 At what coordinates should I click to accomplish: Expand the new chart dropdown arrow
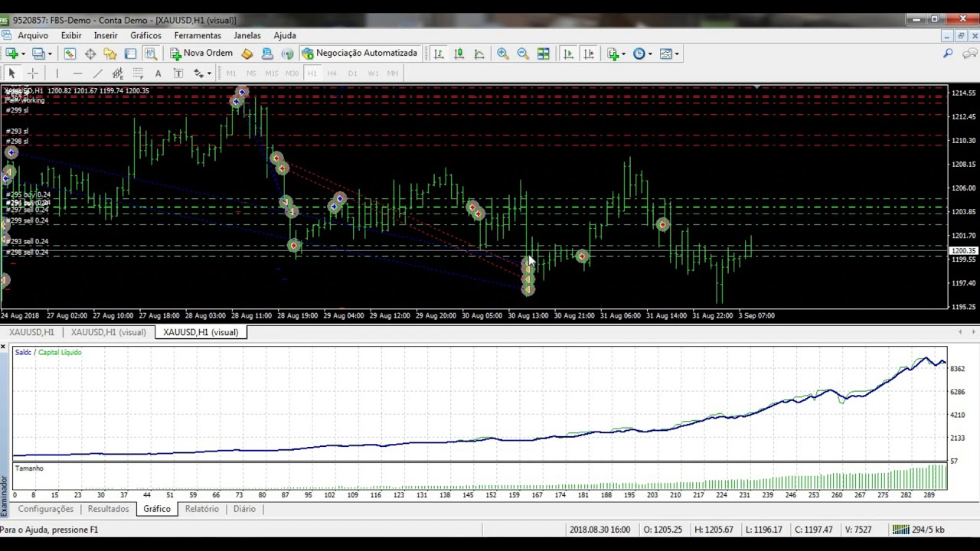[23, 54]
